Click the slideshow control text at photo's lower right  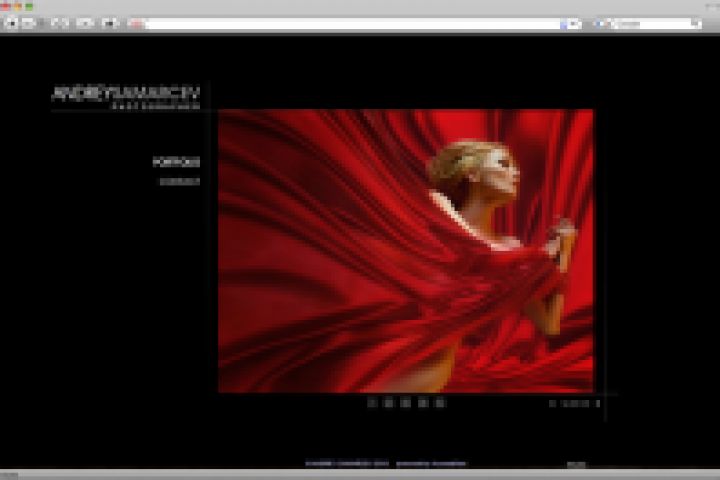[x=575, y=403]
